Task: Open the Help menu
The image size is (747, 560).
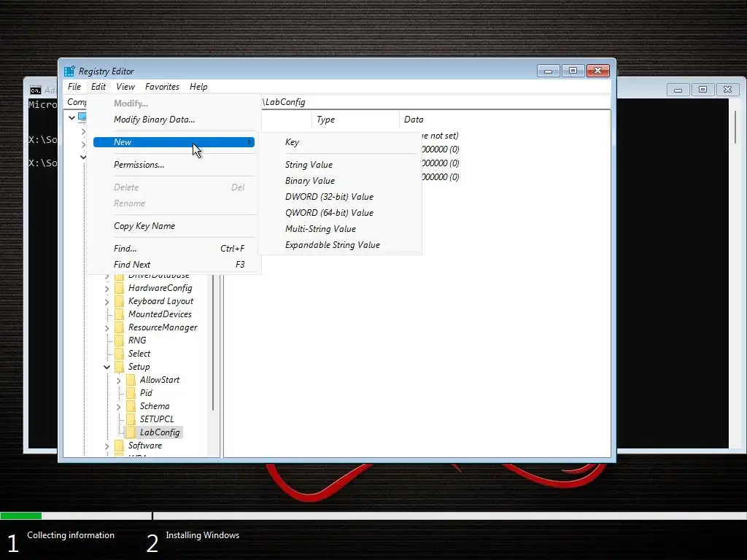Action: tap(198, 87)
